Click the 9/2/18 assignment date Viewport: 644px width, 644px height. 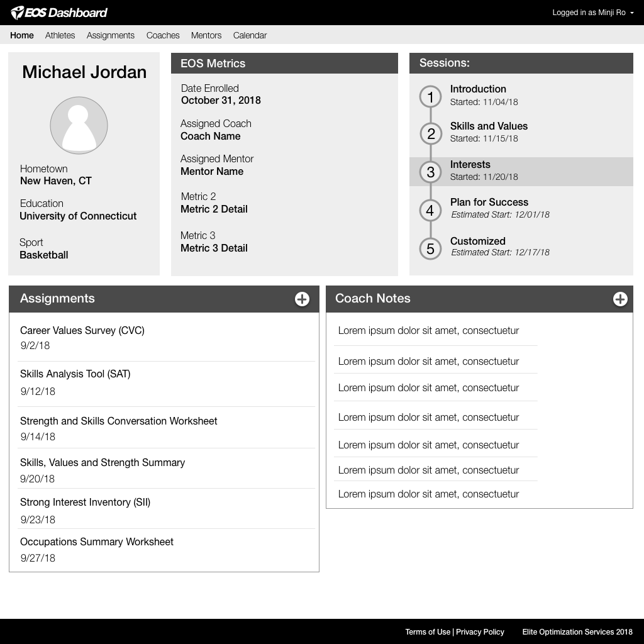click(x=35, y=345)
